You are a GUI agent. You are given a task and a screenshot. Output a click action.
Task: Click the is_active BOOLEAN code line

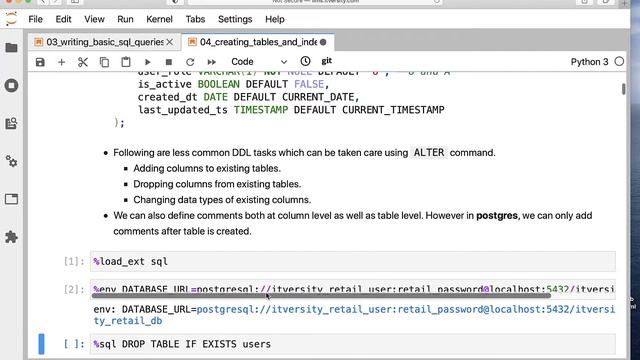[233, 84]
